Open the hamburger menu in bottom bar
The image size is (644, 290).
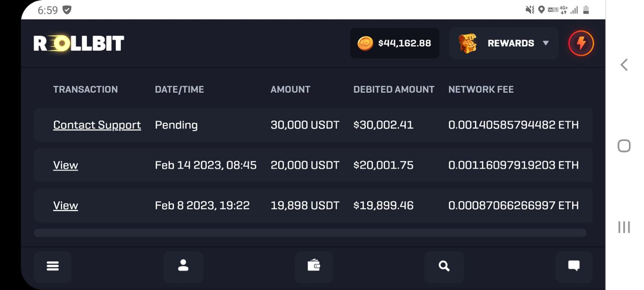coord(52,266)
